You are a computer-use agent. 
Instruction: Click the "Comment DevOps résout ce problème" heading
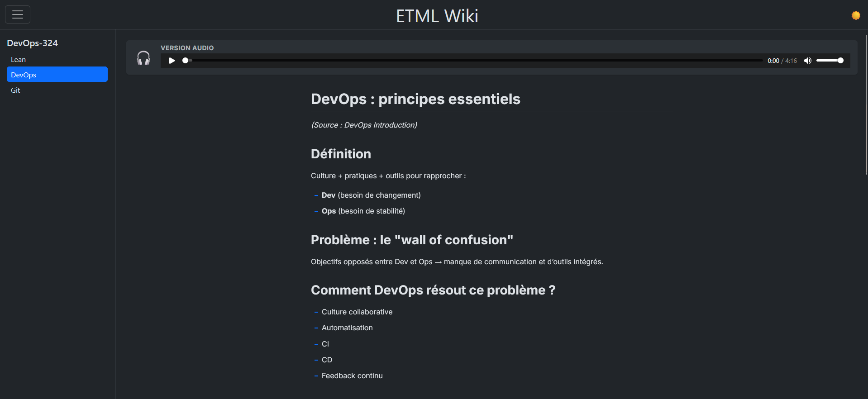click(x=433, y=290)
